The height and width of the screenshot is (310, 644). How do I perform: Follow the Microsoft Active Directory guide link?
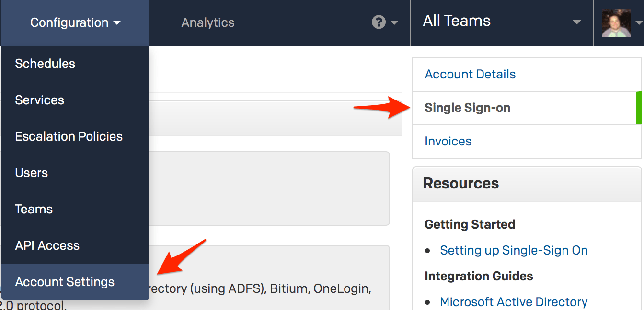point(514,302)
